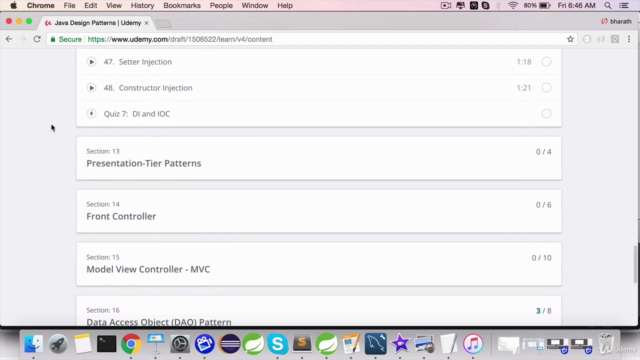Click the 0 / 4 progress count
This screenshot has height=360, width=640.
pyautogui.click(x=543, y=152)
